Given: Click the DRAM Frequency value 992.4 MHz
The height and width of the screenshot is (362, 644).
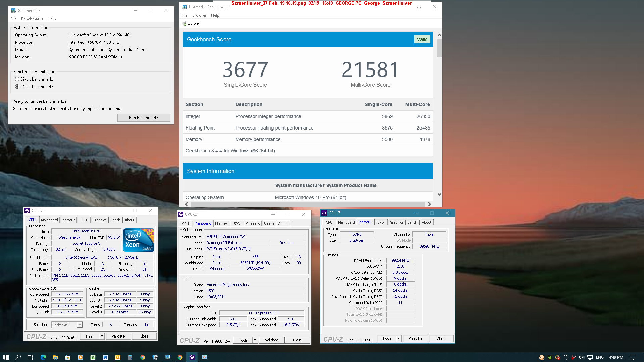Looking at the screenshot, I should pyautogui.click(x=400, y=260).
